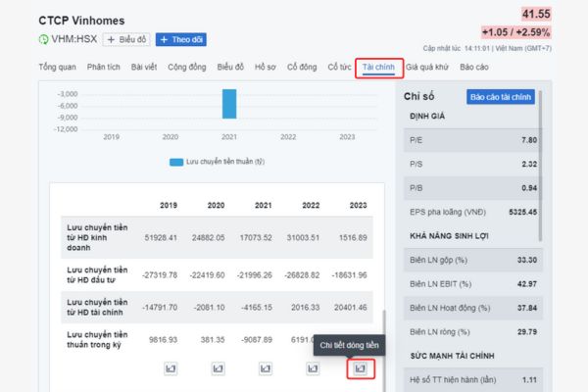The width and height of the screenshot is (588, 392).
Task: Select the Biên LN gộp (%) row
Action: (473, 260)
